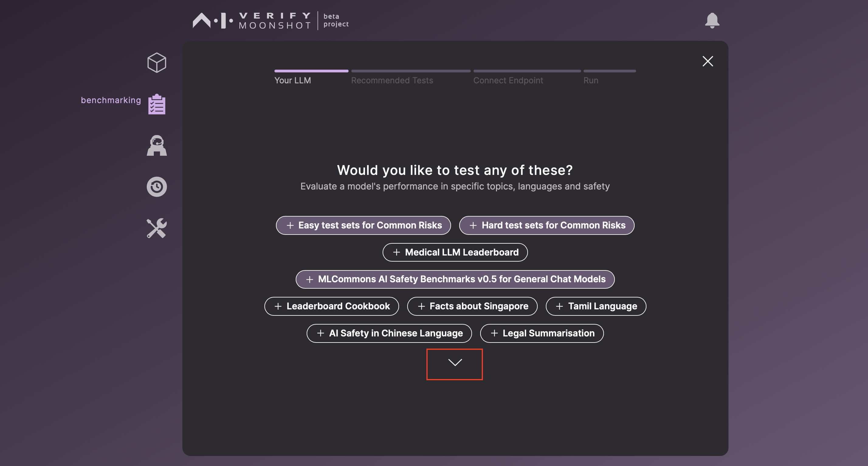Select the Legal Summarisation option
Screen dimensions: 868x466
coord(542,333)
